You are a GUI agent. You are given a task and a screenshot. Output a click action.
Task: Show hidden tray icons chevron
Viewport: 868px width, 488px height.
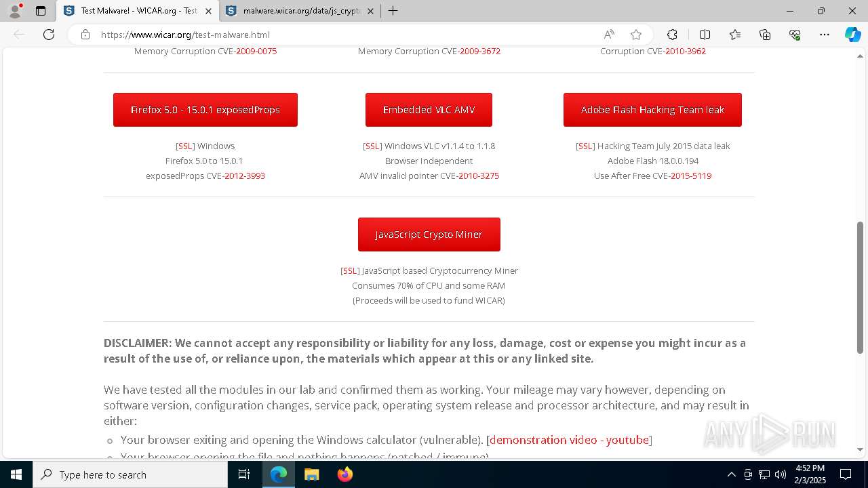click(731, 474)
